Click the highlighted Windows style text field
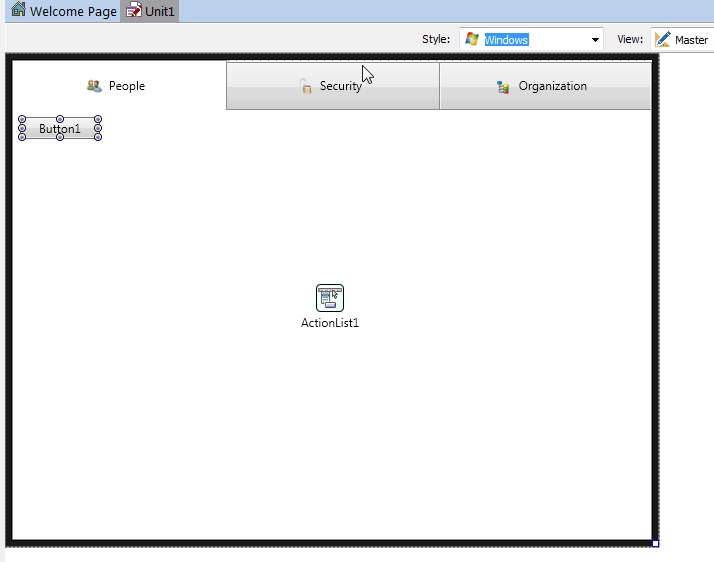The width and height of the screenshot is (714, 562). coord(506,40)
